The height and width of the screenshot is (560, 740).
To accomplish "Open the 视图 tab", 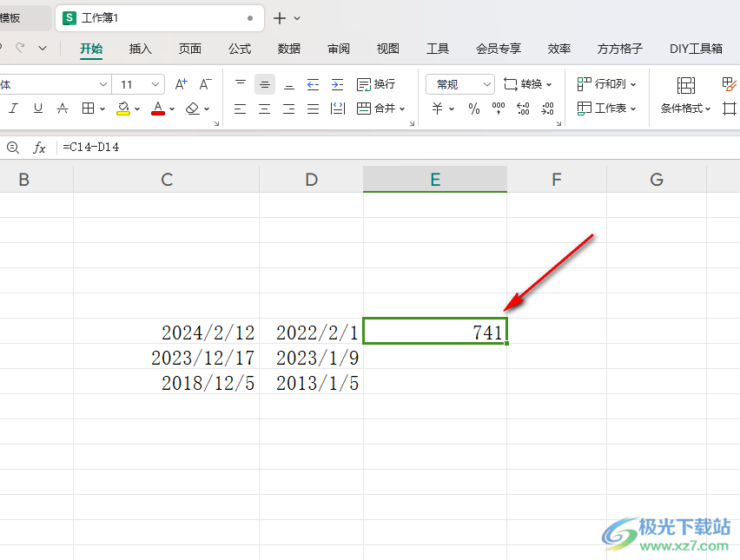I will pyautogui.click(x=388, y=49).
